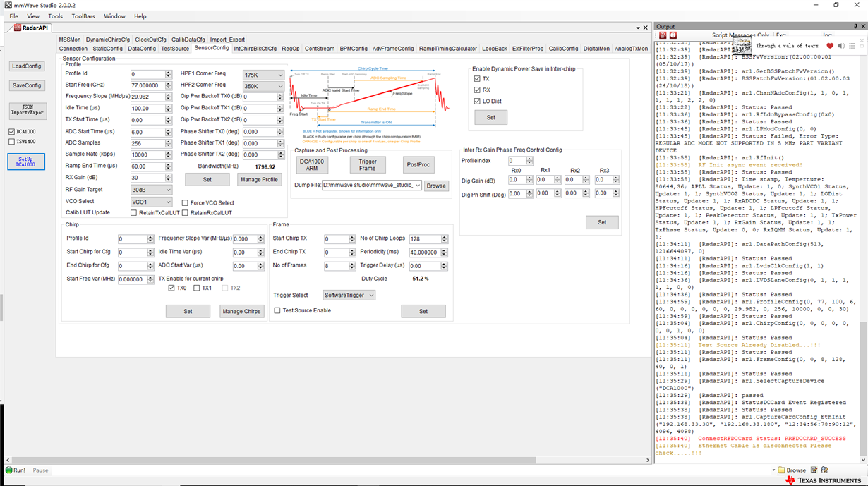Image resolution: width=868 pixels, height=486 pixels.
Task: Click the LoadConfig button
Action: point(27,66)
